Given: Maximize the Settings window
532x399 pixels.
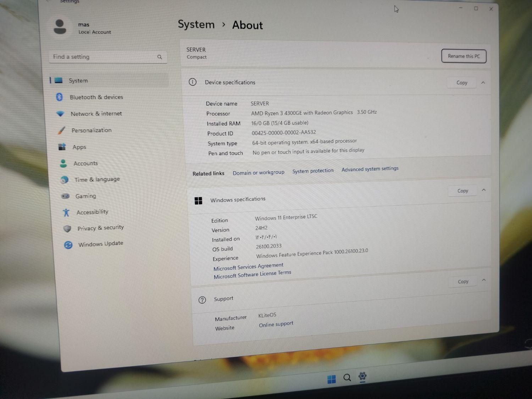Looking at the screenshot, I should 476,9.
